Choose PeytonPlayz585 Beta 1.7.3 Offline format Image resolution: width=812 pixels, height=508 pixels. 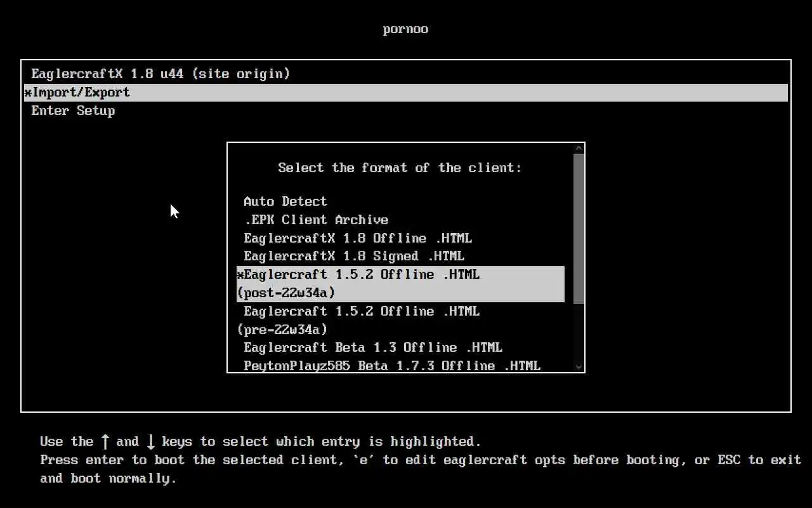pyautogui.click(x=400, y=365)
